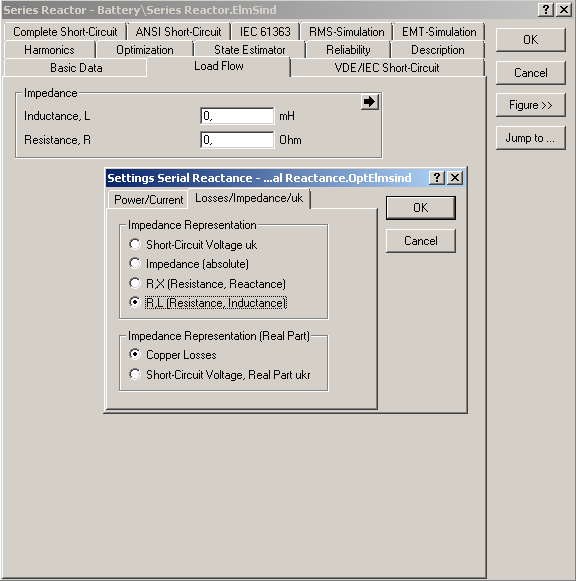Switch to the Harmonics tab
Screen dimensions: 576x581
click(x=49, y=50)
